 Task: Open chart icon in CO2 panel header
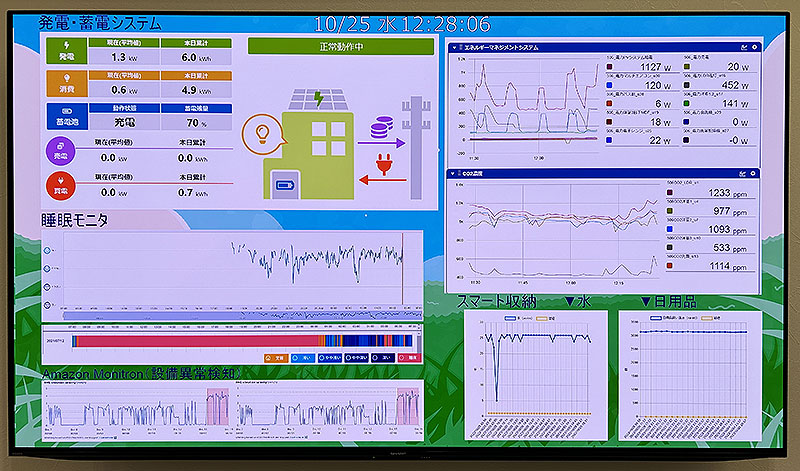[x=741, y=174]
